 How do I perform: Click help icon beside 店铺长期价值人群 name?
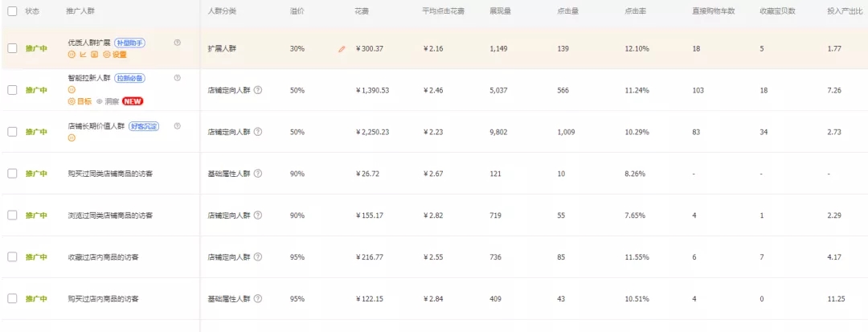coord(177,125)
